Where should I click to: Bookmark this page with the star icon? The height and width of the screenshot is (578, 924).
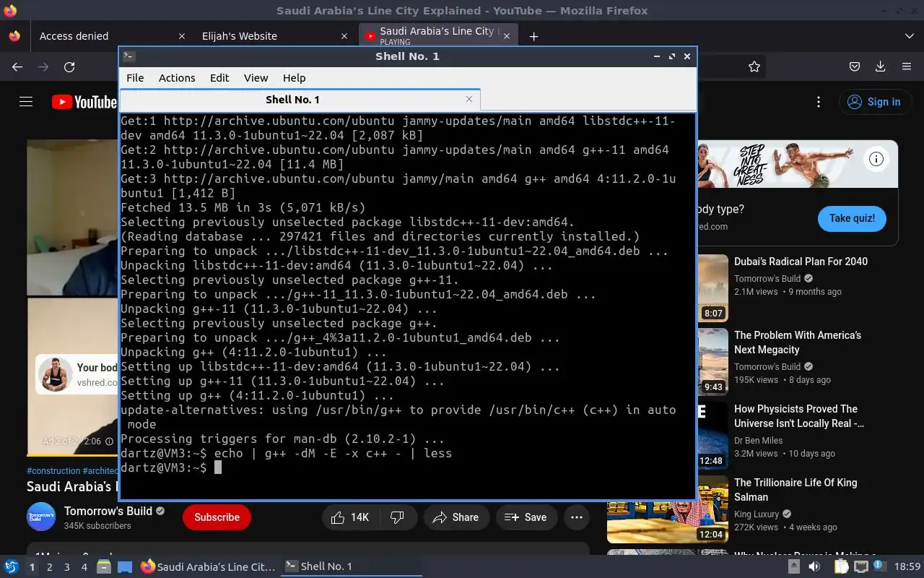pos(754,66)
